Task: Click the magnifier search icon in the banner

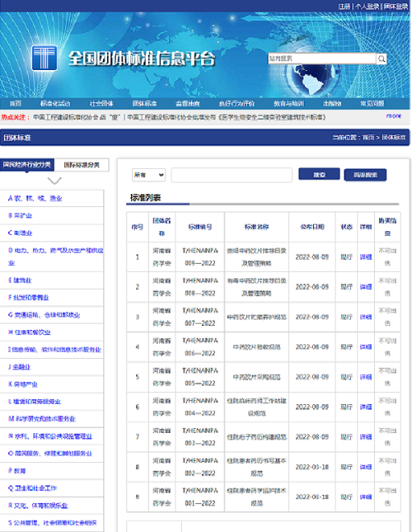Action: [382, 59]
